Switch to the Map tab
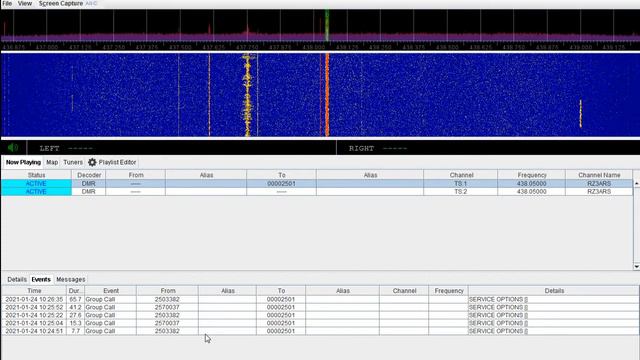The image size is (640, 360). (52, 162)
